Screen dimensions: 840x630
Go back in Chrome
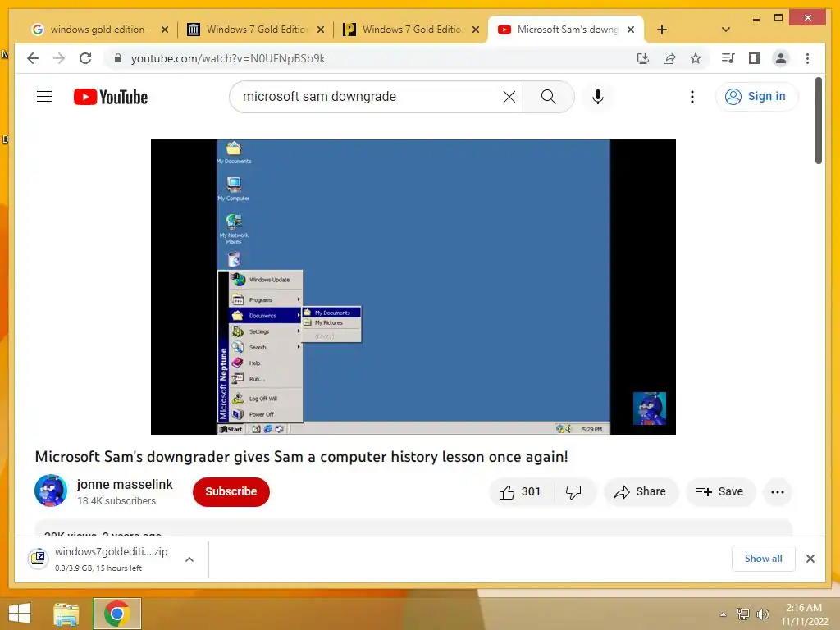tap(33, 58)
